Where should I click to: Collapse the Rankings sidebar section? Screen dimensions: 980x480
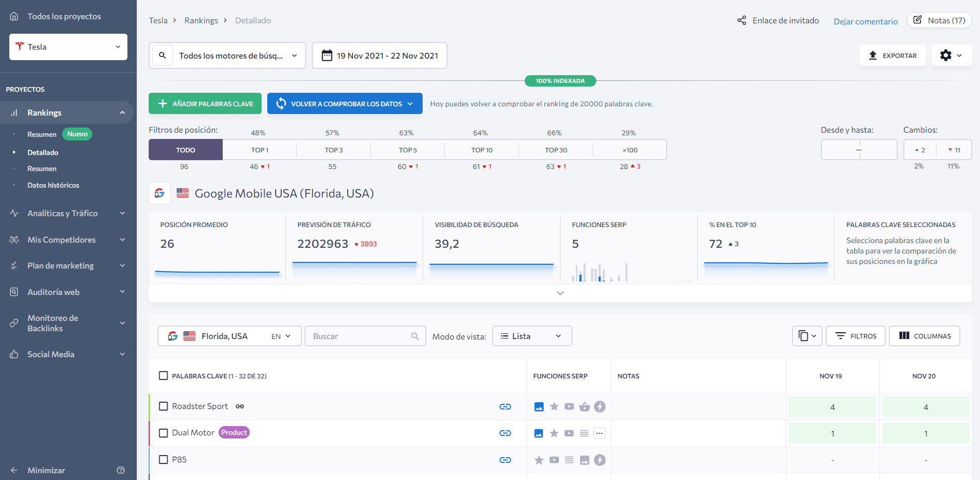122,112
